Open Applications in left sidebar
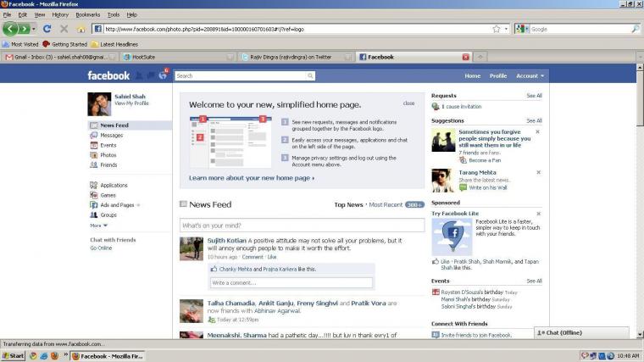The image size is (644, 362). click(114, 186)
